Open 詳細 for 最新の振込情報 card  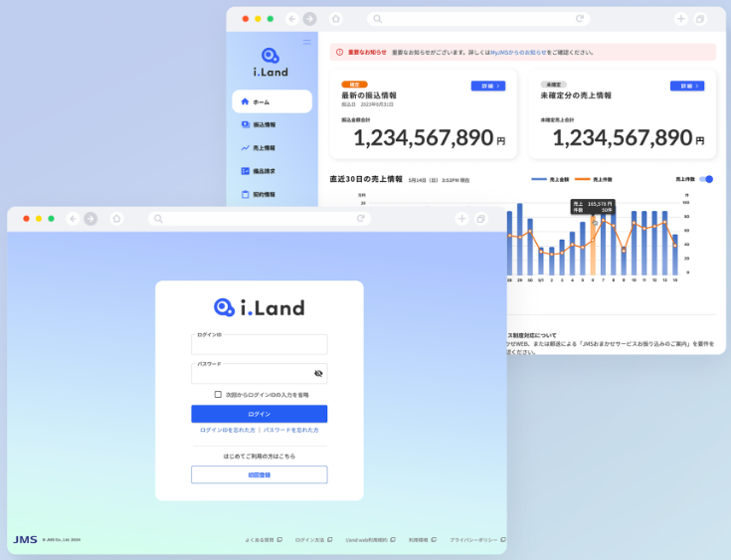pyautogui.click(x=488, y=86)
